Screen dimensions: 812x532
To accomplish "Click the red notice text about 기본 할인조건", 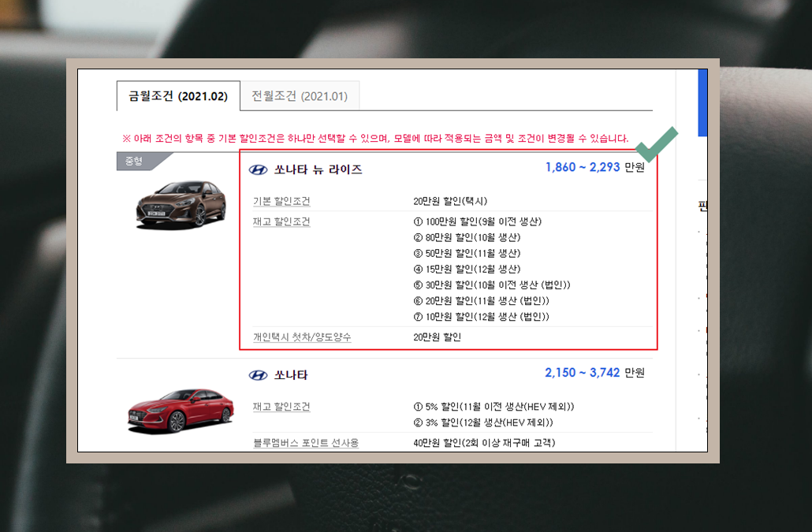I will [x=375, y=139].
